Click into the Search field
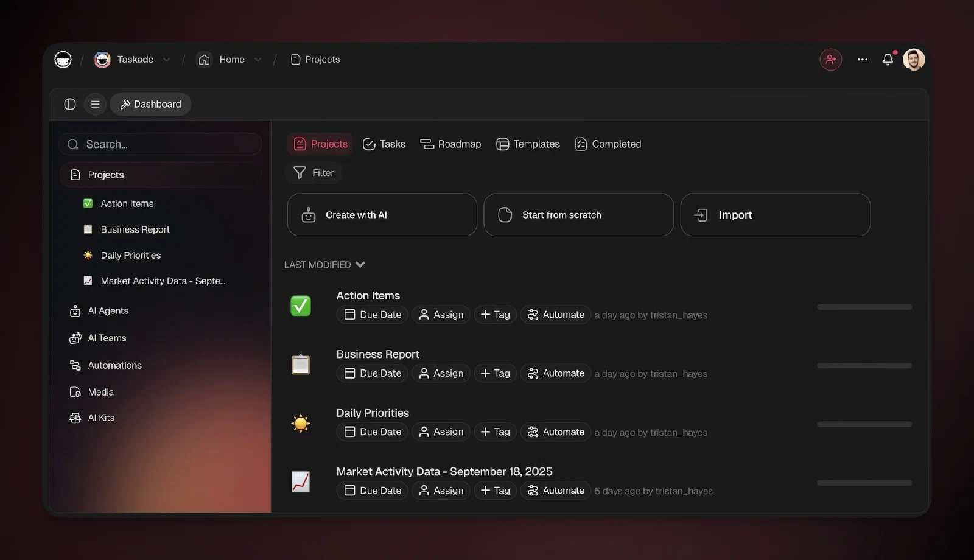The height and width of the screenshot is (560, 974). (161, 144)
